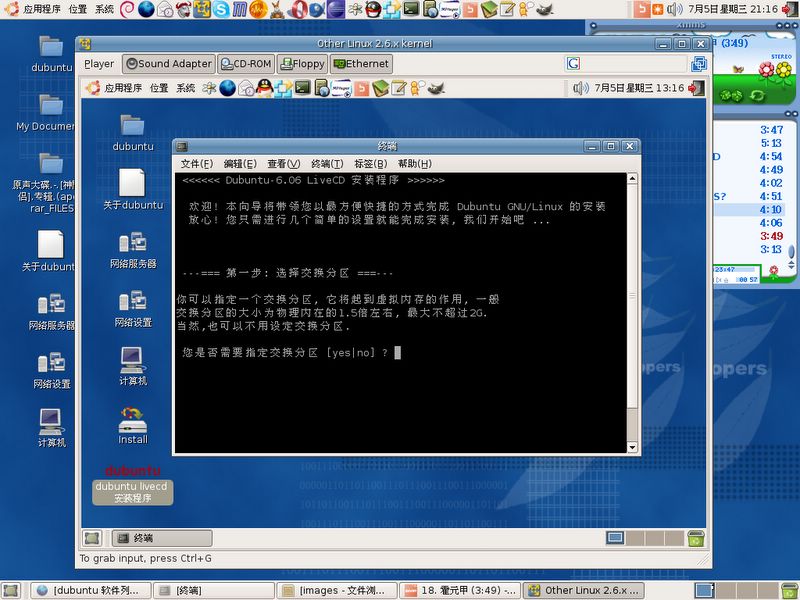
Task: Open the 查看(V) menu in the terminal
Action: [x=284, y=164]
